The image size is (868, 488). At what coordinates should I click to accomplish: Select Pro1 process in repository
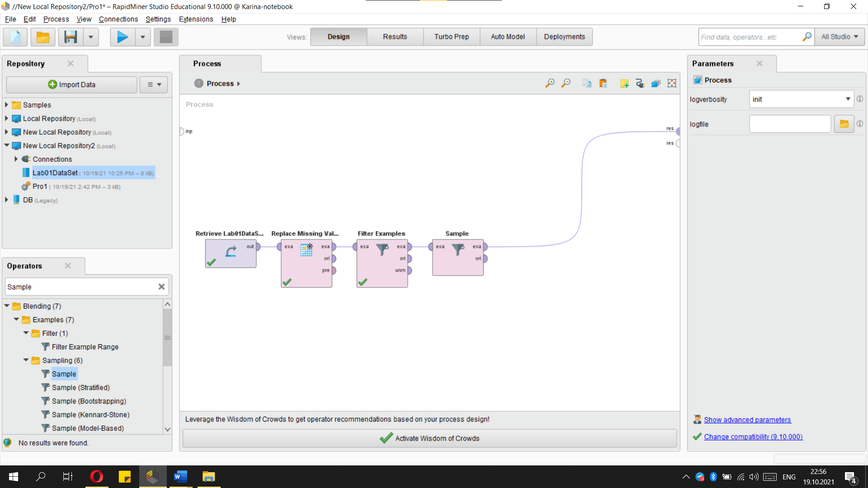click(76, 186)
